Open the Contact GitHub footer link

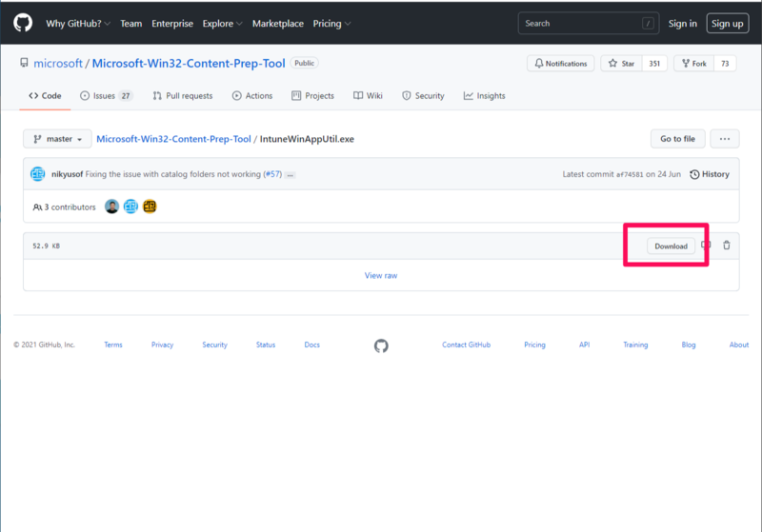[x=466, y=345]
